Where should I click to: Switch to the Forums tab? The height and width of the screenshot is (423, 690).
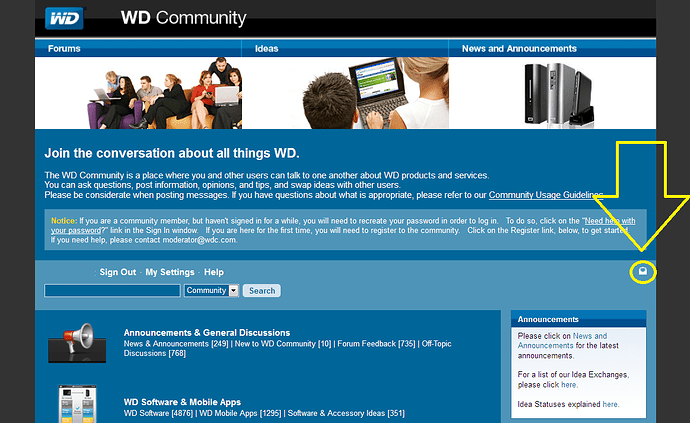[64, 48]
